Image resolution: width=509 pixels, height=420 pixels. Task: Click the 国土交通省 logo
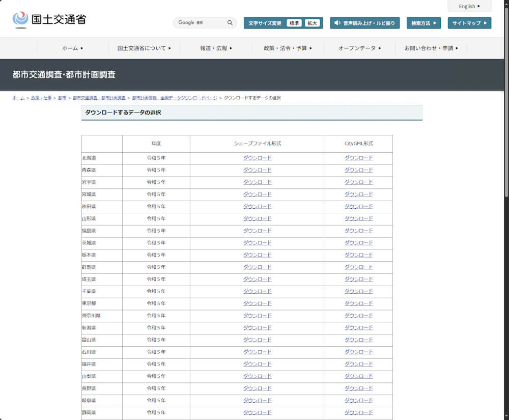coord(49,20)
